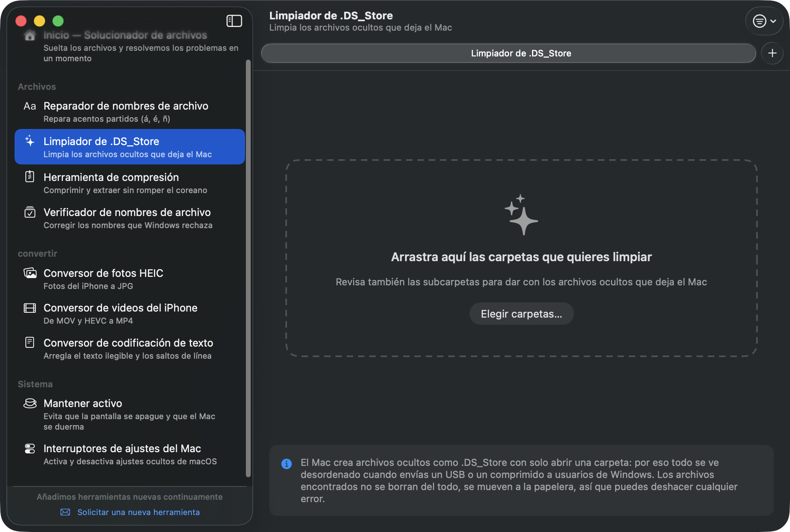Click the coffee cup icon of Mantener activo
This screenshot has width=790, height=532.
coord(29,403)
